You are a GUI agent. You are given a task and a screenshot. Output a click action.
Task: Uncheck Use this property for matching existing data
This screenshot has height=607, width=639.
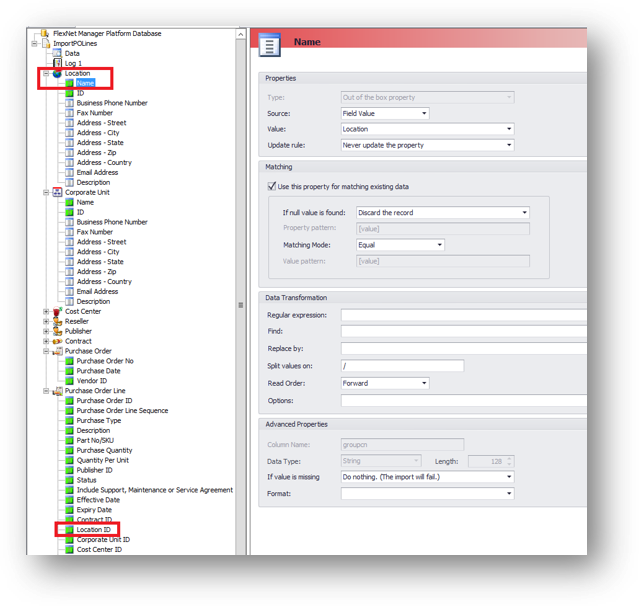point(271,186)
